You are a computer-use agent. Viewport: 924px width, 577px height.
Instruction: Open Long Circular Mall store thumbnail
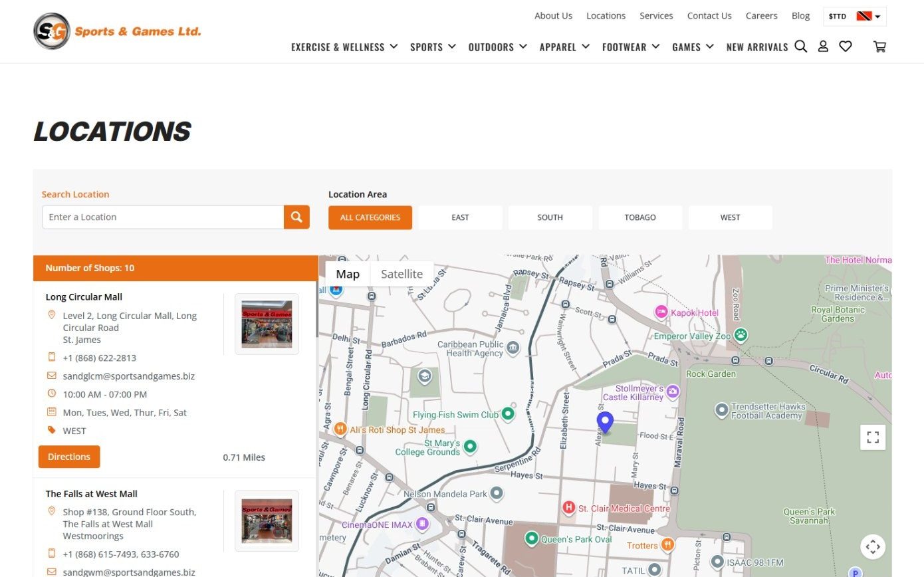(x=267, y=324)
